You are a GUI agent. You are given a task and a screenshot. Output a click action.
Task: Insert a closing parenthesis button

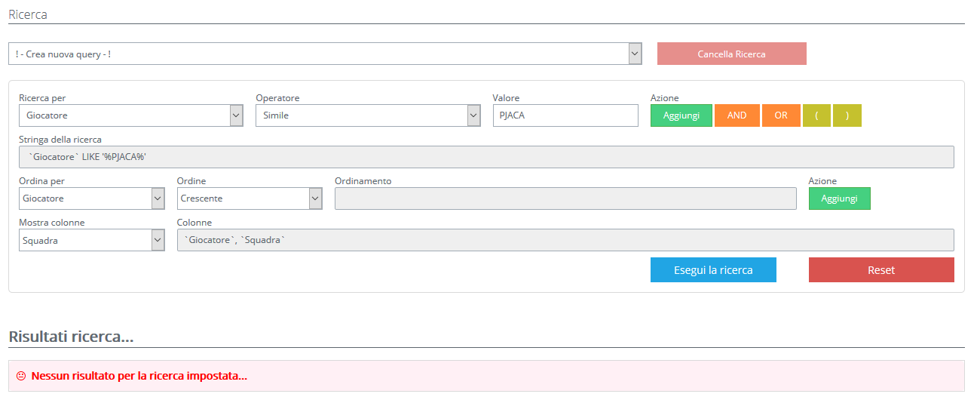point(847,115)
